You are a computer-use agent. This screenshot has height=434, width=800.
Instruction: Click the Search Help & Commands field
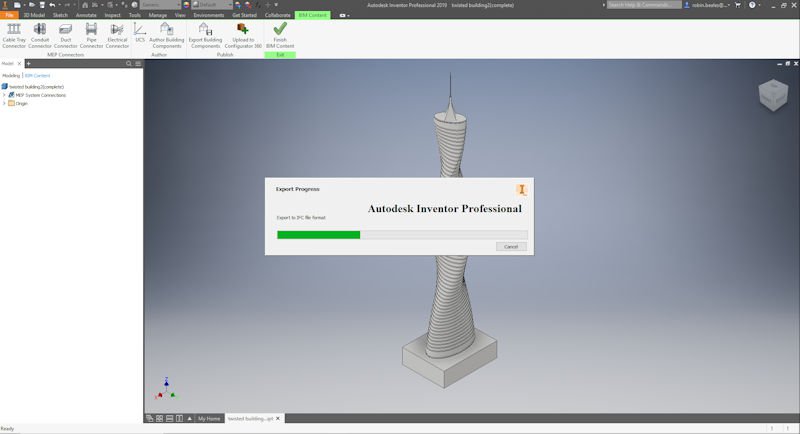(644, 5)
